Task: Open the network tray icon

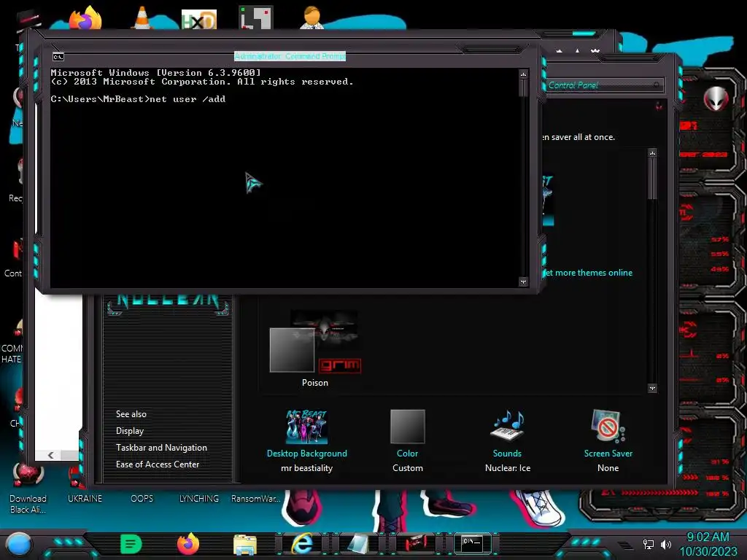Action: [649, 544]
